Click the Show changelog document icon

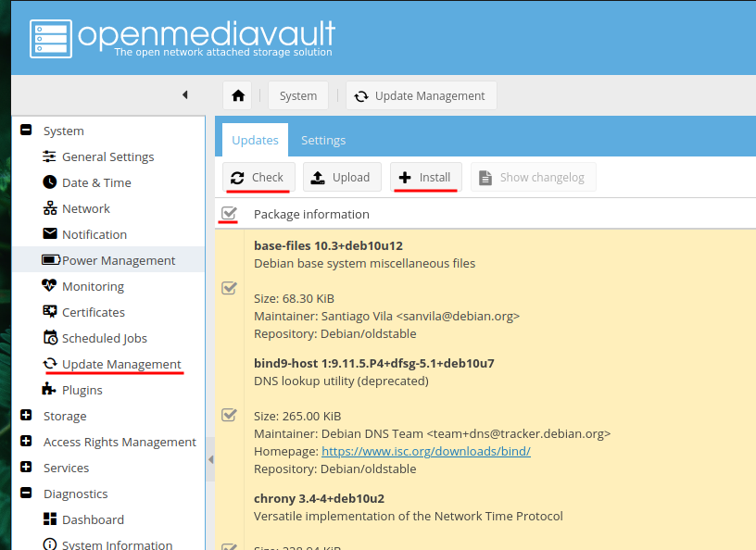tap(485, 178)
